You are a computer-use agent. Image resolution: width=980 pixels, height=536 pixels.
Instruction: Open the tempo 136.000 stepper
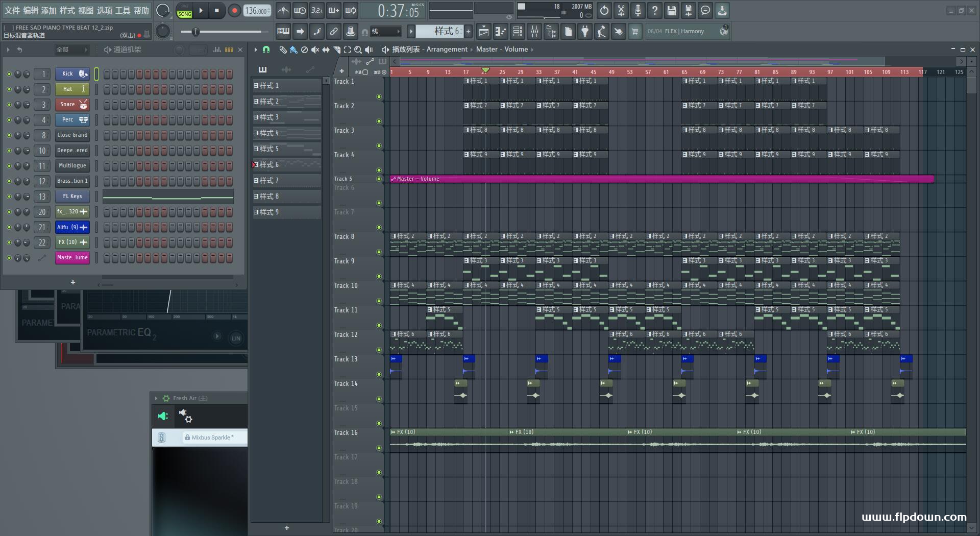(x=257, y=11)
